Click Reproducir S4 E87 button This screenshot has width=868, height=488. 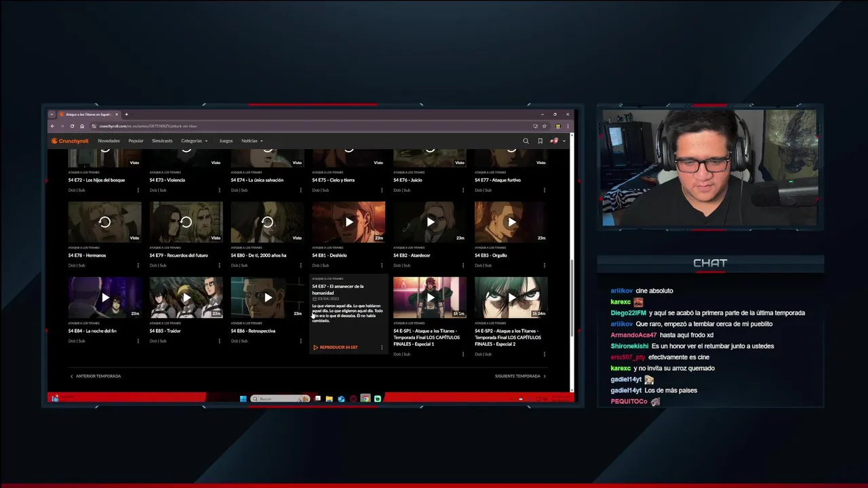click(336, 347)
